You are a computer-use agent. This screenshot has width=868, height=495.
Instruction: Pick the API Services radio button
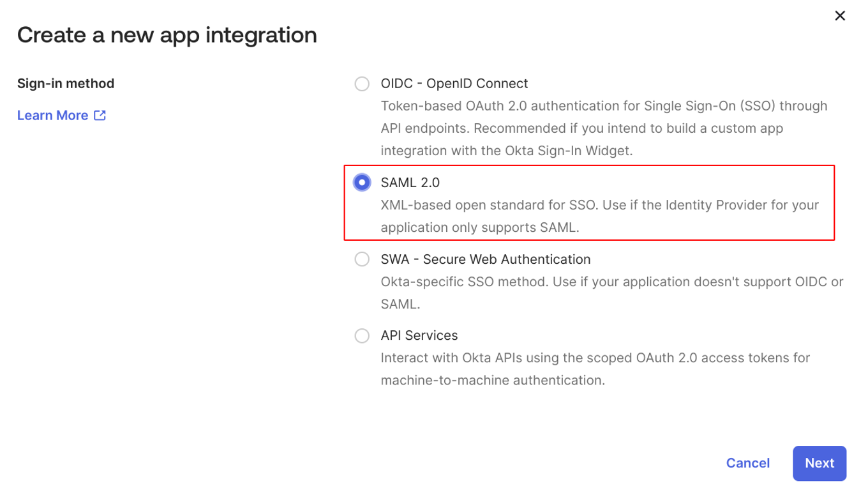click(x=362, y=336)
